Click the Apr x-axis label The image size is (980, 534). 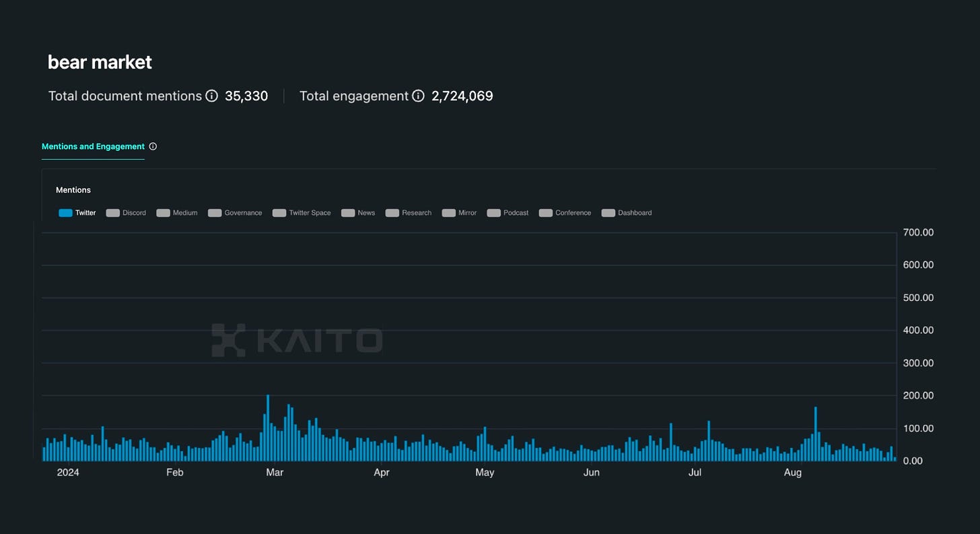click(x=382, y=473)
